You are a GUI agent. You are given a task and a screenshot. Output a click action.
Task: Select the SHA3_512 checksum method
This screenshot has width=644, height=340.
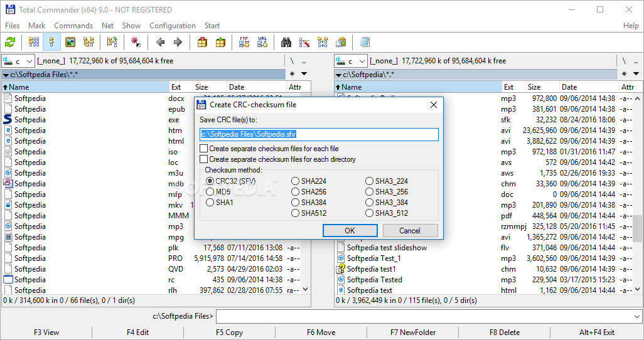pos(387,213)
